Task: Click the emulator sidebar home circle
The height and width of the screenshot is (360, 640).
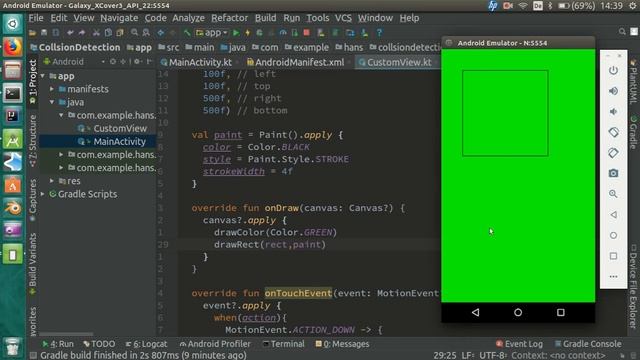Action: point(613,236)
